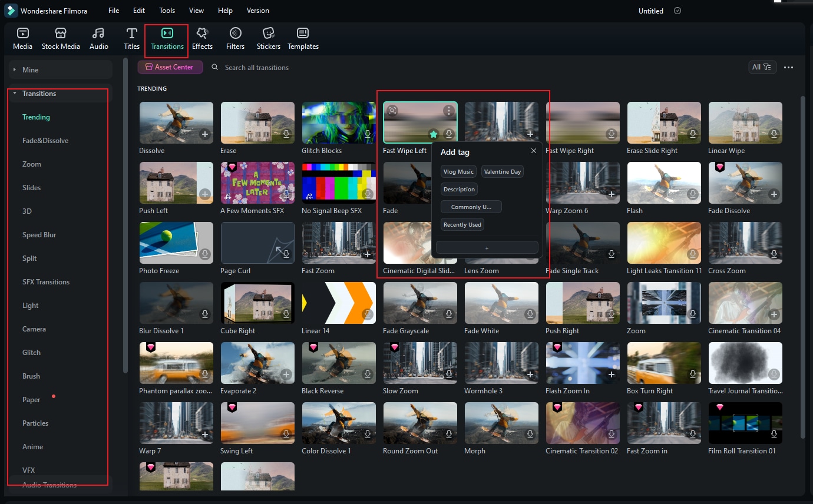Image resolution: width=813 pixels, height=504 pixels.
Task: Download the Photo Freeze transition
Action: coord(205,254)
